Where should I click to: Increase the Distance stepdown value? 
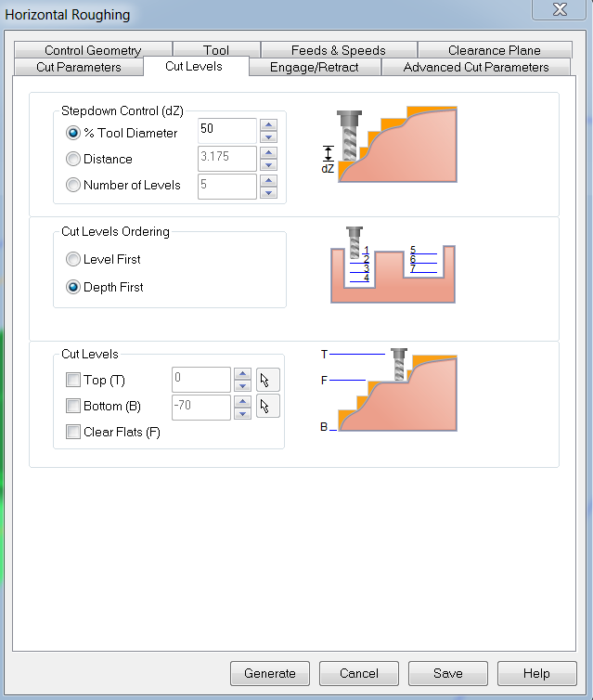click(x=268, y=152)
